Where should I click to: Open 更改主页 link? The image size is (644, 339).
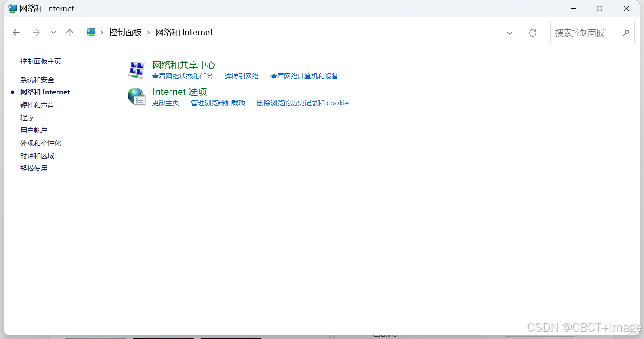(166, 103)
